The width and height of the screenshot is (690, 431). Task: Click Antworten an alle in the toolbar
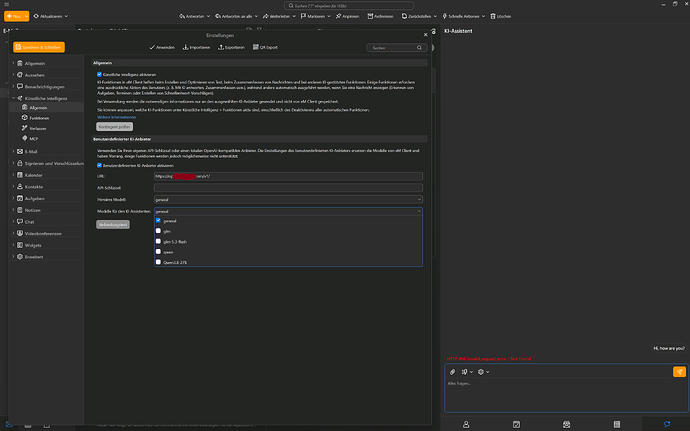[x=234, y=16]
